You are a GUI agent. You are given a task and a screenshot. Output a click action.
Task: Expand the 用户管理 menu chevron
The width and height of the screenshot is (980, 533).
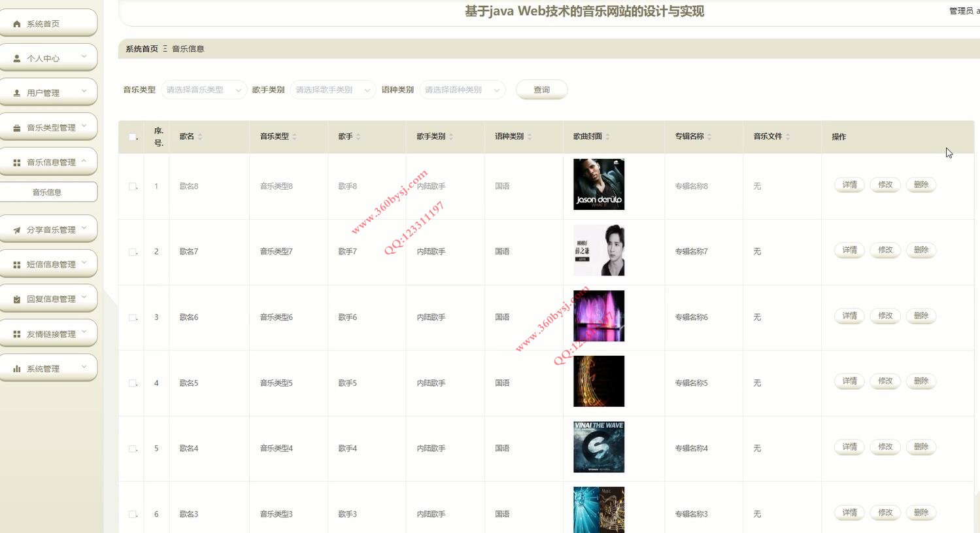tap(84, 92)
